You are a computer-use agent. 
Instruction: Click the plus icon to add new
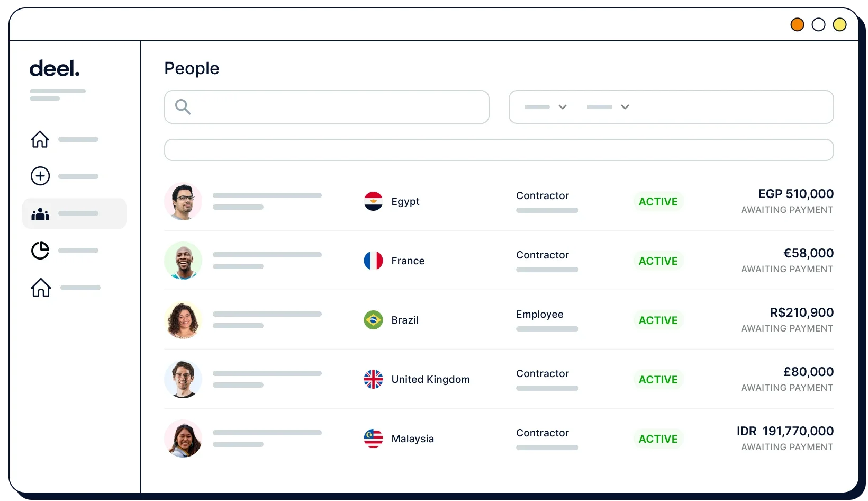[40, 176]
